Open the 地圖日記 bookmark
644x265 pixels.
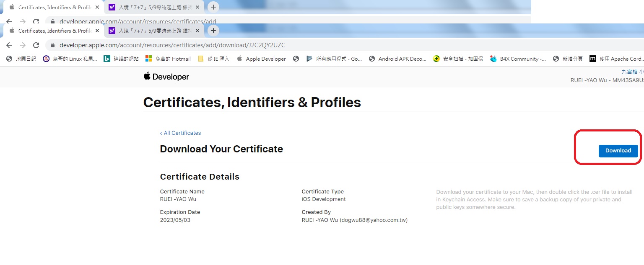click(x=21, y=59)
